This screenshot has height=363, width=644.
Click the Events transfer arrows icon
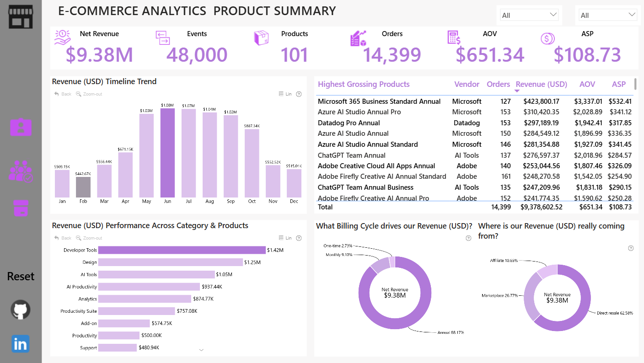tap(163, 38)
